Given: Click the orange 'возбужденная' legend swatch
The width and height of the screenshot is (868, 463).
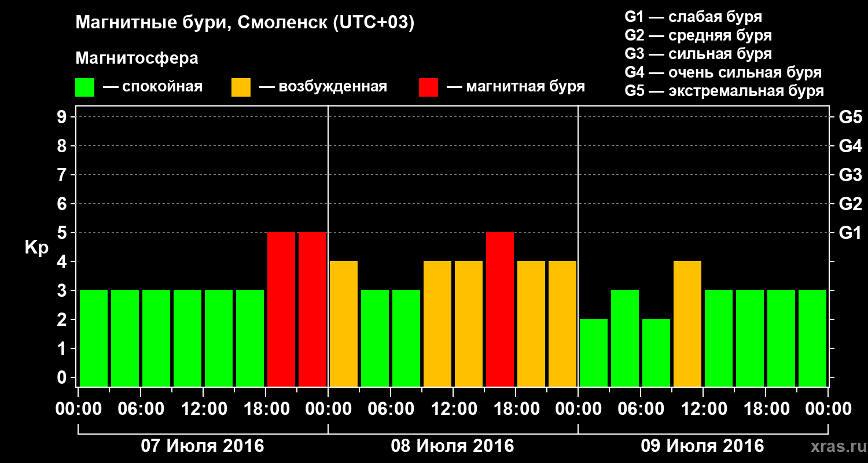Looking at the screenshot, I should coord(241,87).
